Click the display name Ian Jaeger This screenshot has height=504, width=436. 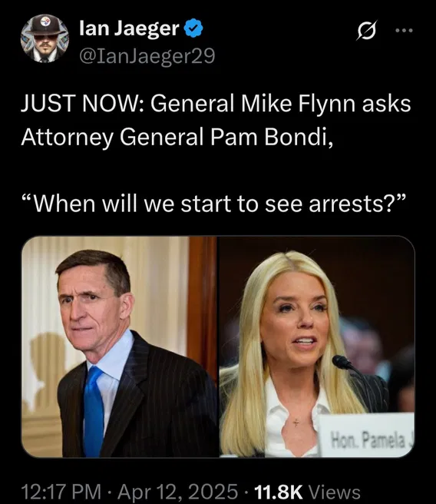pyautogui.click(x=129, y=28)
